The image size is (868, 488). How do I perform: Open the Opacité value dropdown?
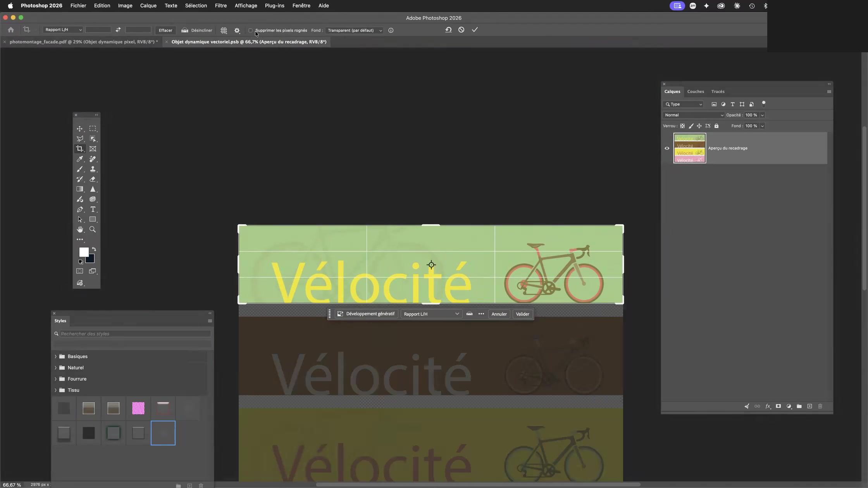click(x=762, y=115)
